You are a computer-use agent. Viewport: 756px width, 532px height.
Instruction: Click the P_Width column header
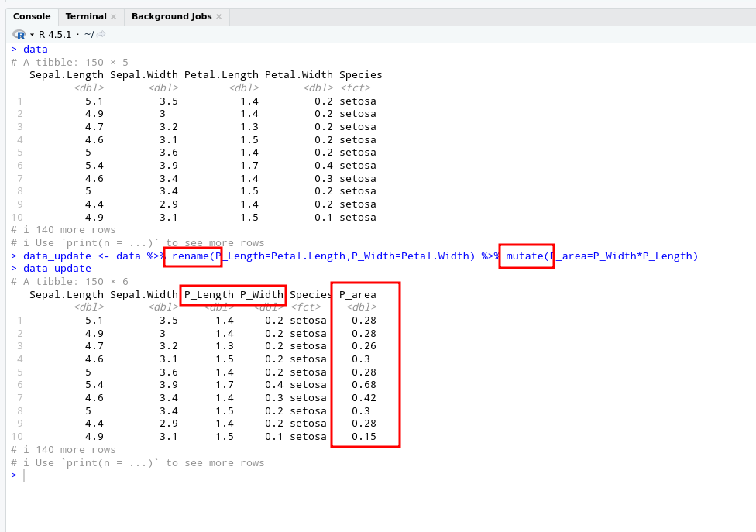[x=261, y=294]
